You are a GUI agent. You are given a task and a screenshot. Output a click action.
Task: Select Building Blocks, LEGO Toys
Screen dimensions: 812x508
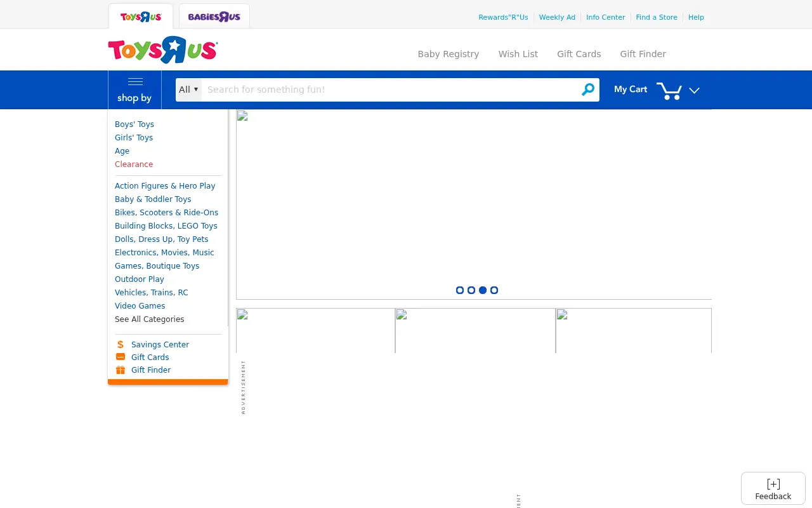point(166,226)
